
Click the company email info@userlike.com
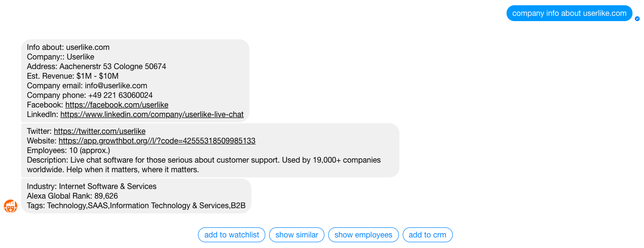tap(116, 85)
